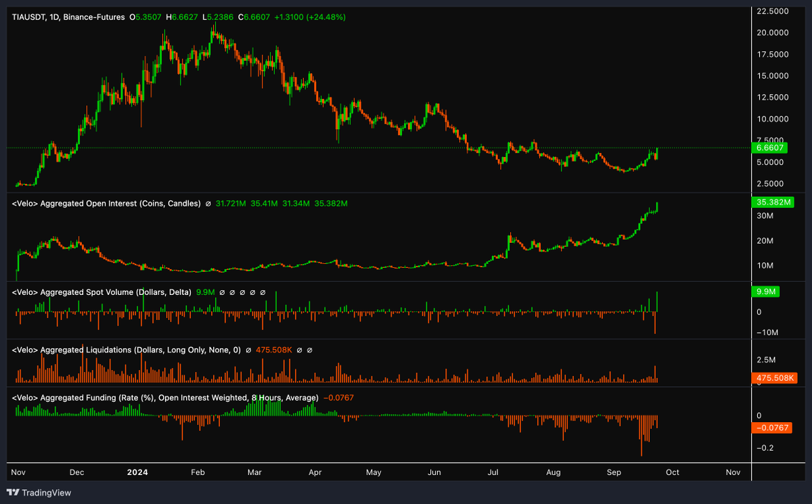This screenshot has width=812, height=504.
Task: Click the 17.5000 price axis label
Action: (773, 54)
